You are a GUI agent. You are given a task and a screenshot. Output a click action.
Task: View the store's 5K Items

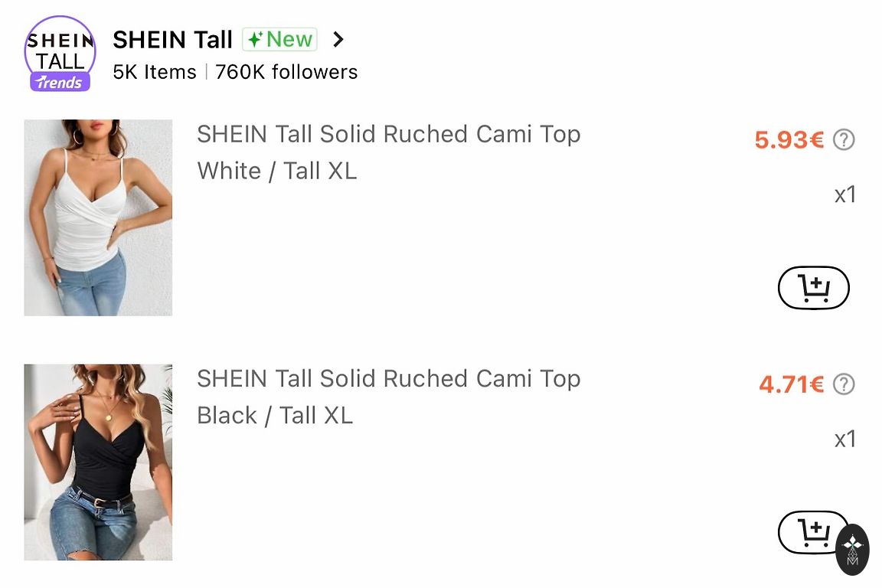tap(155, 72)
